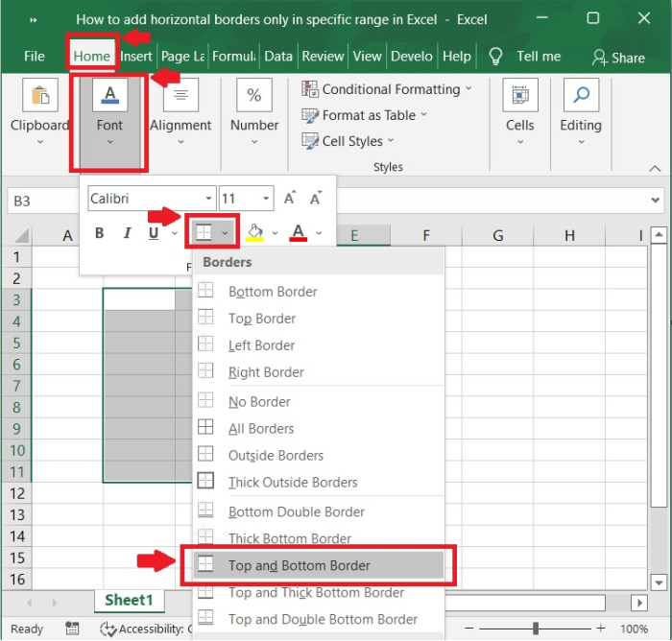This screenshot has height=641, width=672.
Task: Apply the red Font Color
Action: pos(299,232)
